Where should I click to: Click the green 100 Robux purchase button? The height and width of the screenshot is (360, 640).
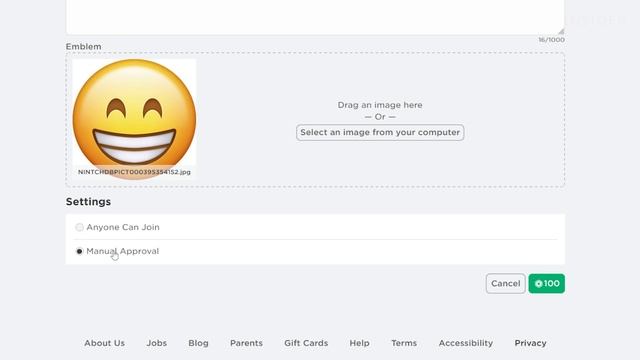tap(547, 283)
